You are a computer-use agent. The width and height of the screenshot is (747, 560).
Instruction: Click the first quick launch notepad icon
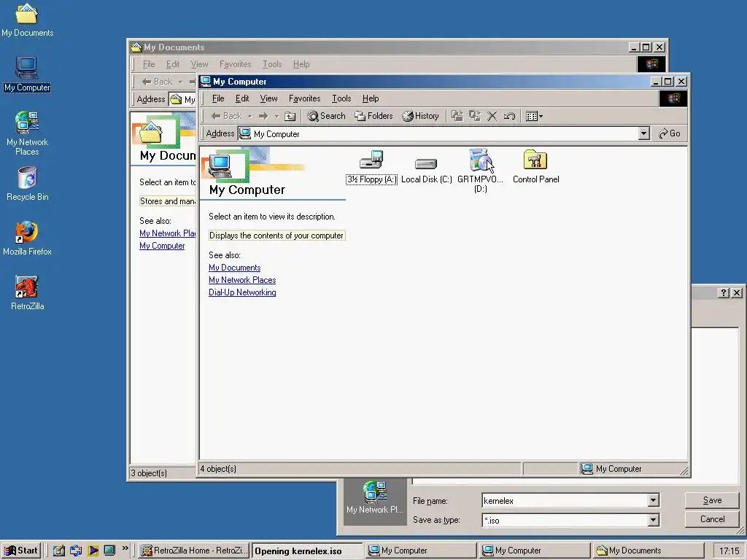[x=58, y=551]
